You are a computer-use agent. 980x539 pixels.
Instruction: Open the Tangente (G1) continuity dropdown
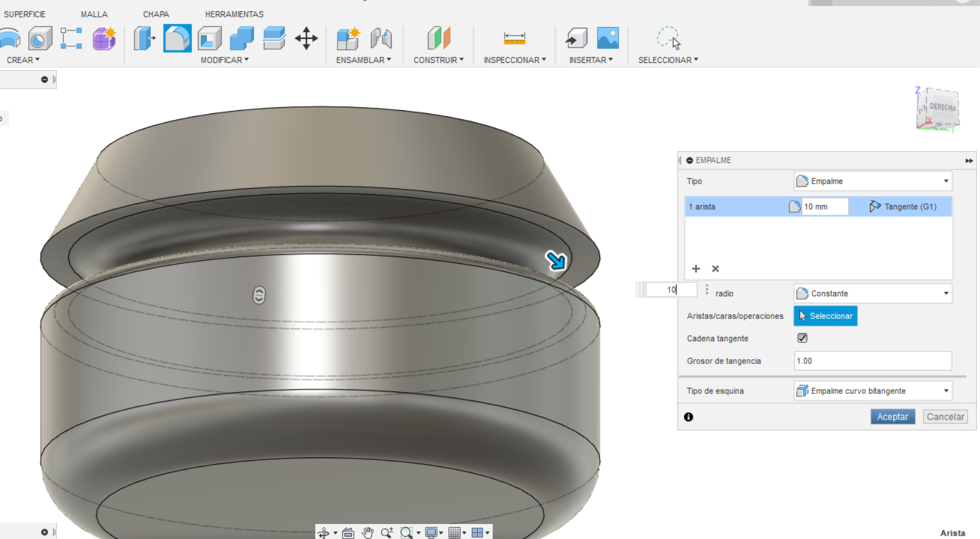click(903, 206)
